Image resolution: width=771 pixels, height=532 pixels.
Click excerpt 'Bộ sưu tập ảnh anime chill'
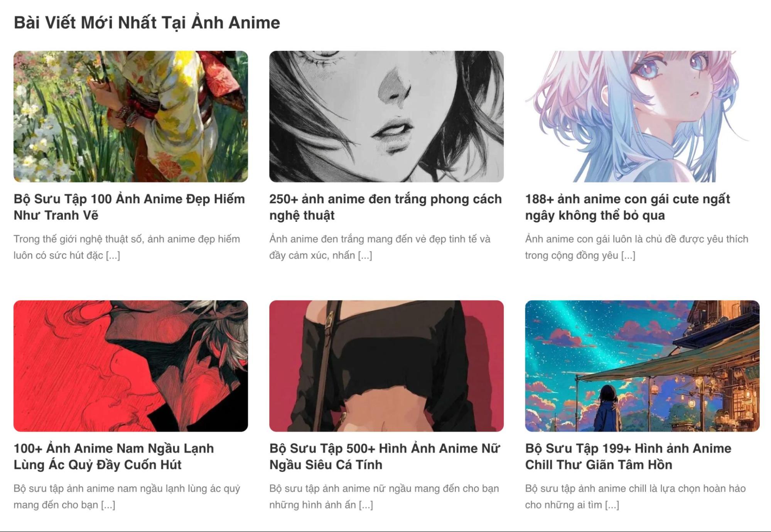click(636, 497)
